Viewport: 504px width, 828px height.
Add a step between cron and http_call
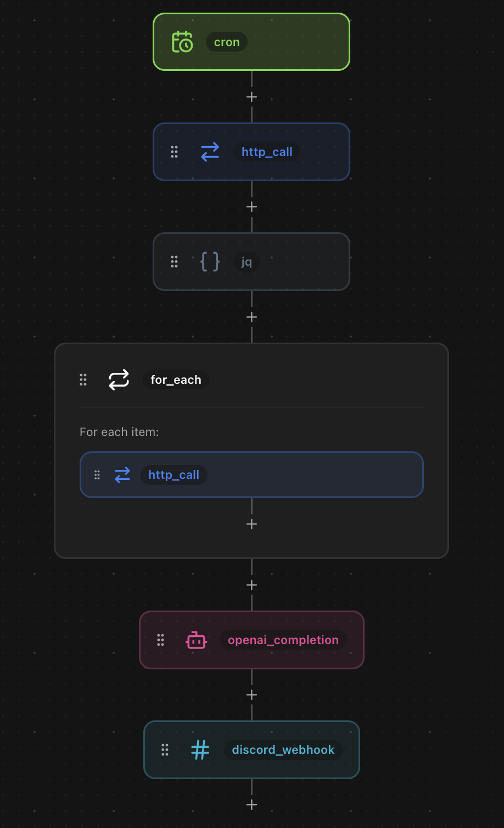coord(251,97)
